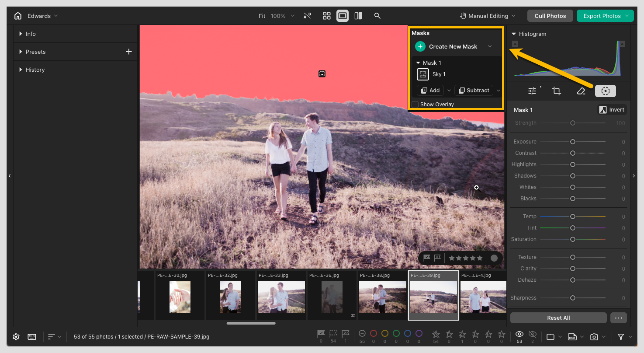Open the three-dots more options button
Viewport: 644px width, 353px height.
click(619, 318)
